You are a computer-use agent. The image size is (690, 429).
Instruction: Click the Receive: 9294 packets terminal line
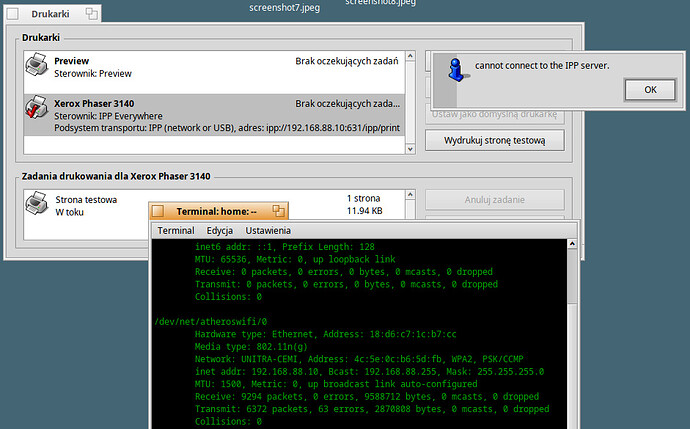pyautogui.click(x=367, y=397)
